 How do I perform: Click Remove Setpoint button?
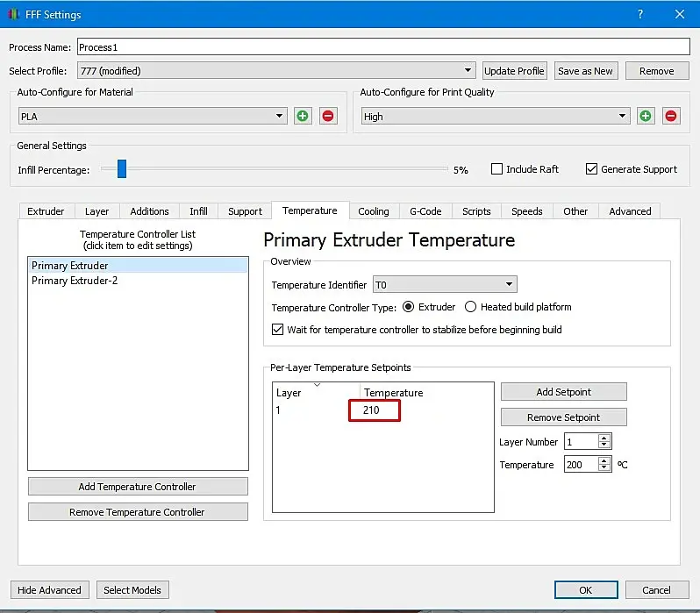[563, 417]
